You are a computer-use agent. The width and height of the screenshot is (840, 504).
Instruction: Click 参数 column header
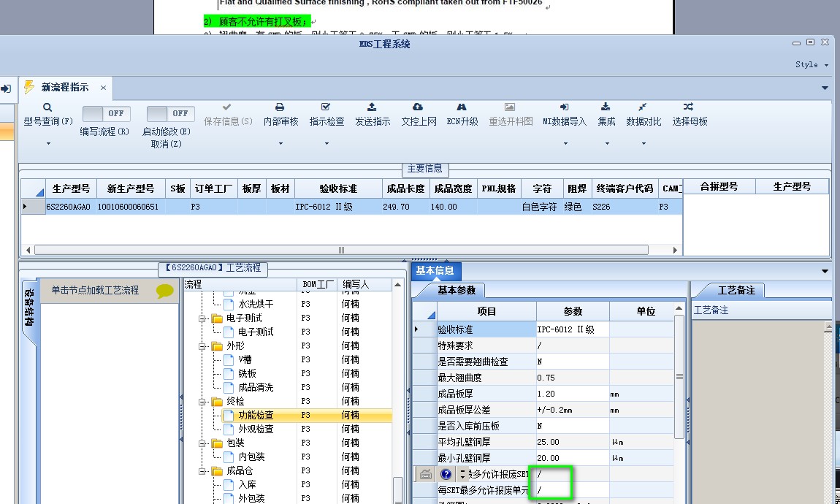coord(572,311)
